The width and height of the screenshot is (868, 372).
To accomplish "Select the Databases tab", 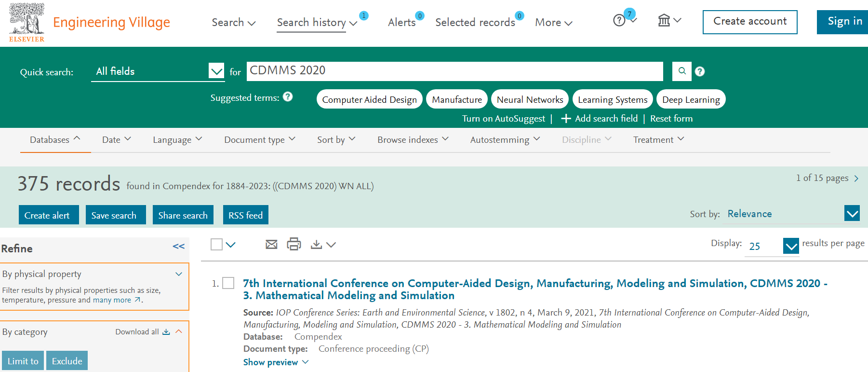I will click(x=55, y=139).
